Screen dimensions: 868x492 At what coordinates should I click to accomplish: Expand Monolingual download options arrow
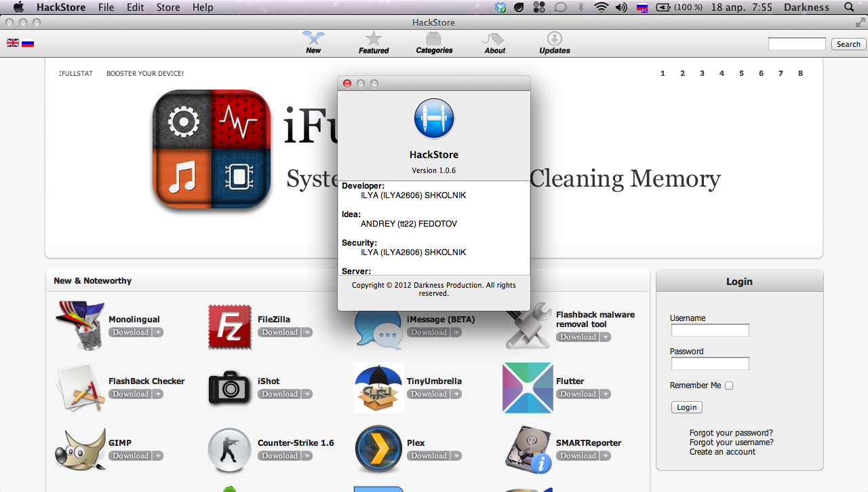coord(157,333)
